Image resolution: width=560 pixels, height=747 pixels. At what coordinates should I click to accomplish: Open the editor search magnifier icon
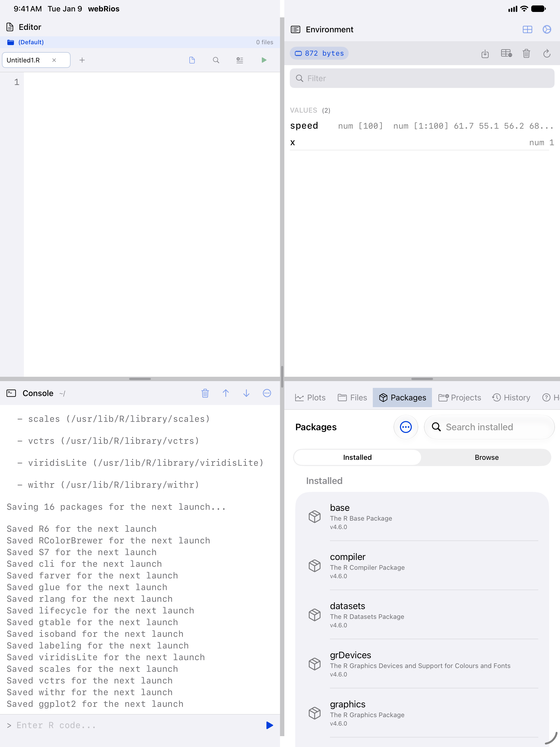[x=216, y=60]
